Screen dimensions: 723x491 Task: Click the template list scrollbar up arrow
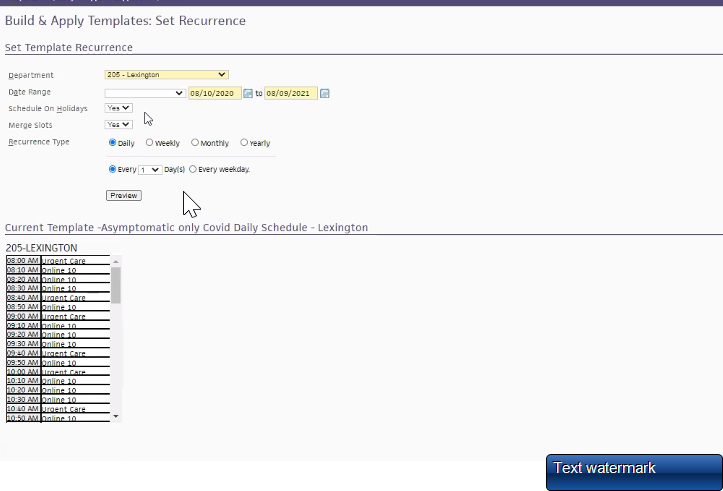coord(116,260)
